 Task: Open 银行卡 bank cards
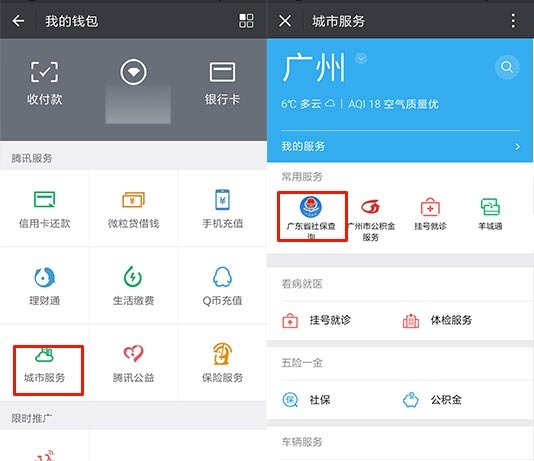tap(222, 83)
